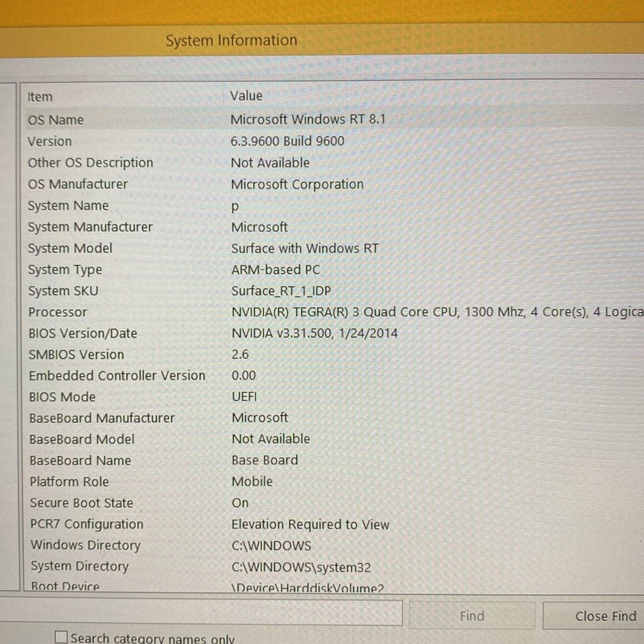644x644 pixels.
Task: Select the System Manufacturer row label
Action: click(90, 227)
